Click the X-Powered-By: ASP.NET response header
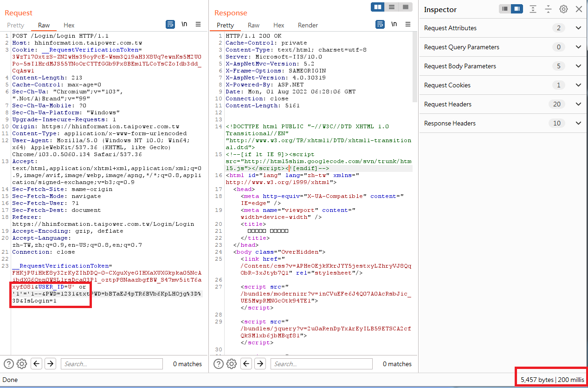The width and height of the screenshot is (588, 388). (265, 85)
